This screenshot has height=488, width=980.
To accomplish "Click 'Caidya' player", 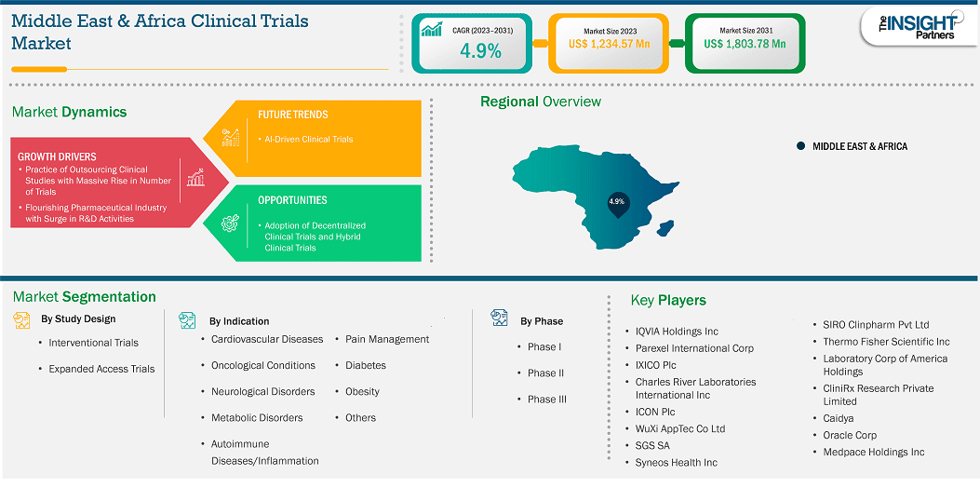I will pos(839,418).
